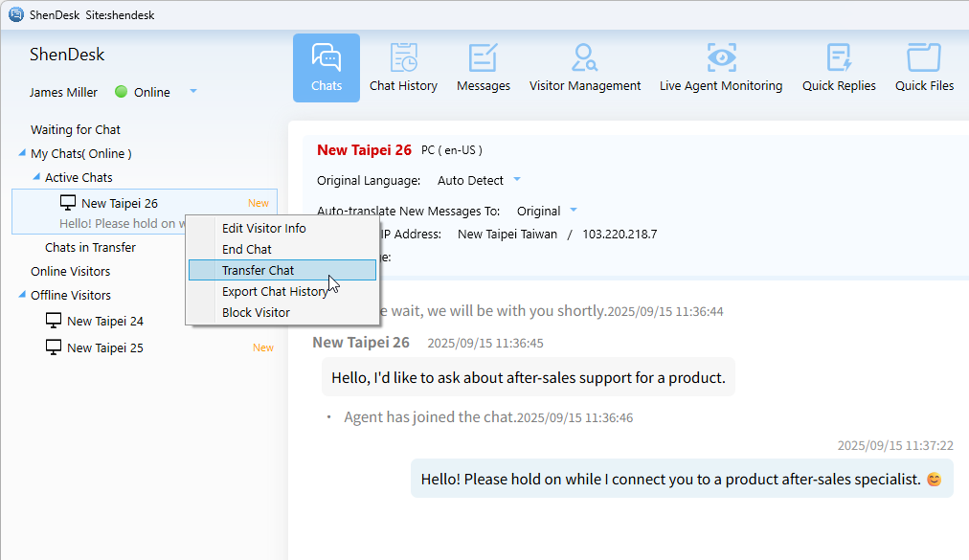Open the Waiting for Chat list

[x=76, y=130]
